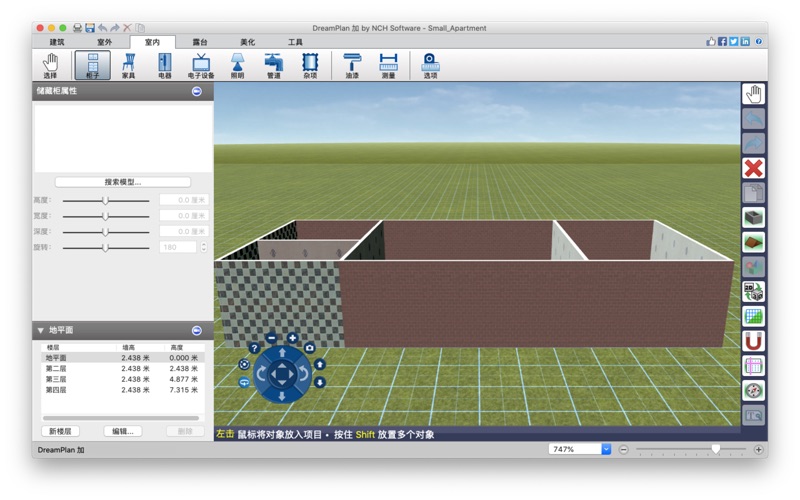Click the 搜索模型... button
Screen dimensions: 800x500
pos(122,182)
